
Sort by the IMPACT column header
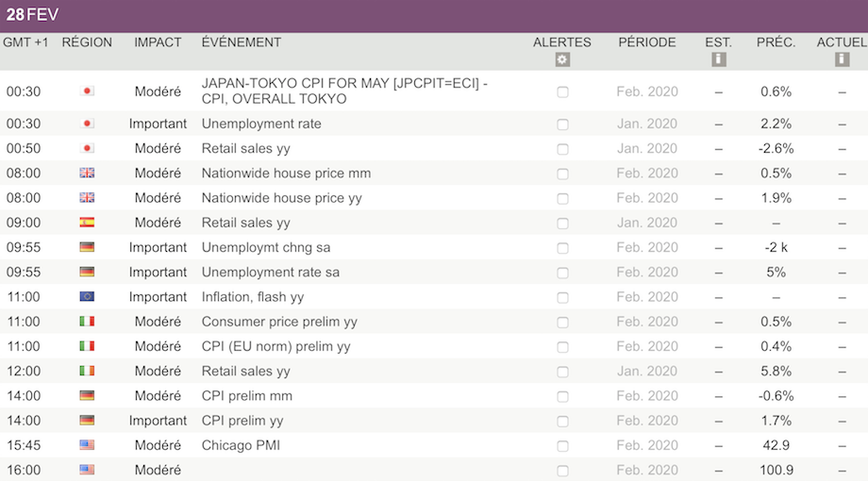158,42
